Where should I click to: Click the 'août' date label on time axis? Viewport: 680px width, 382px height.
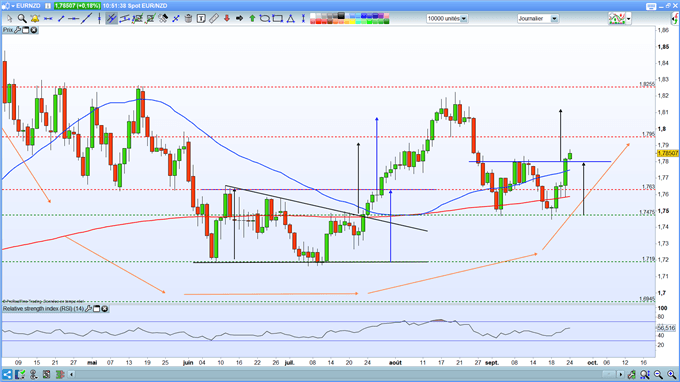(395, 362)
